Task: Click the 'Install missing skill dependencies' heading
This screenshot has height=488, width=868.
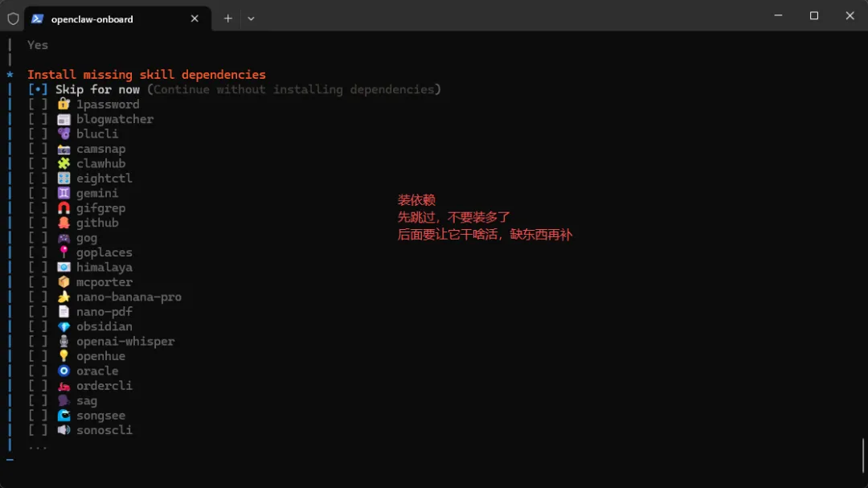Action: point(146,75)
